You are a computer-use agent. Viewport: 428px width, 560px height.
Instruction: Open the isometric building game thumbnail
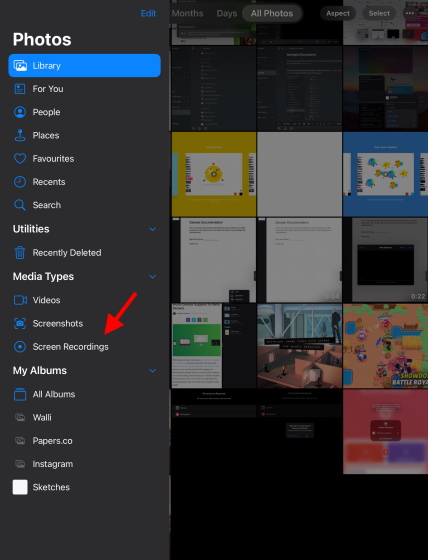tap(299, 346)
